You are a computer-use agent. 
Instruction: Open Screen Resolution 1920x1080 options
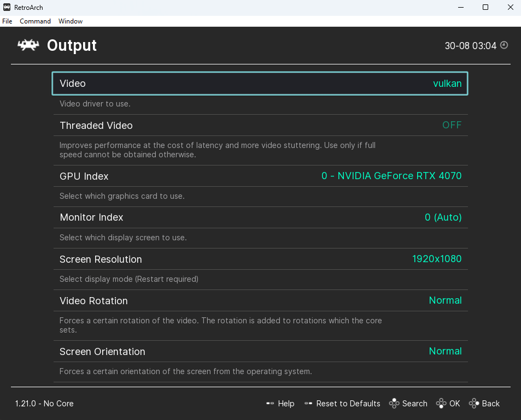437,259
